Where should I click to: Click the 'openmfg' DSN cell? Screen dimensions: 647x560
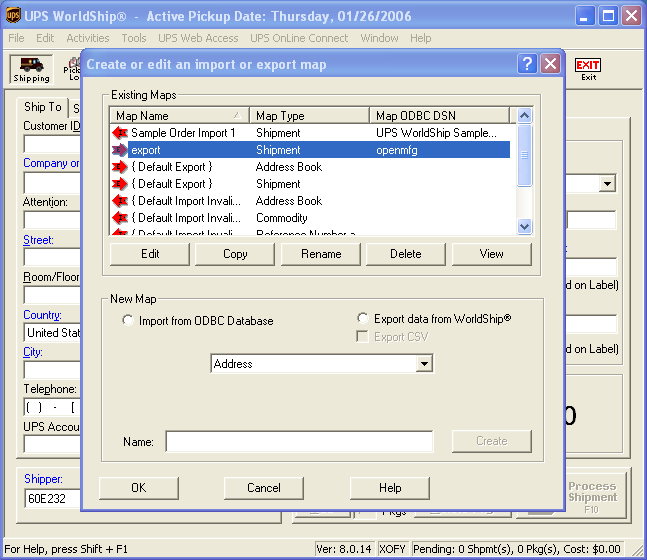(397, 150)
